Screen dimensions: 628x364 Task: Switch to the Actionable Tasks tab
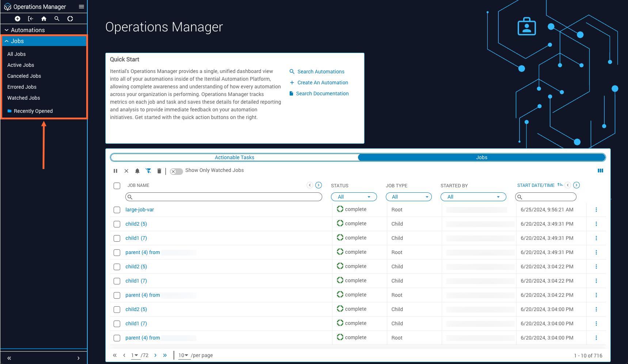pyautogui.click(x=235, y=157)
